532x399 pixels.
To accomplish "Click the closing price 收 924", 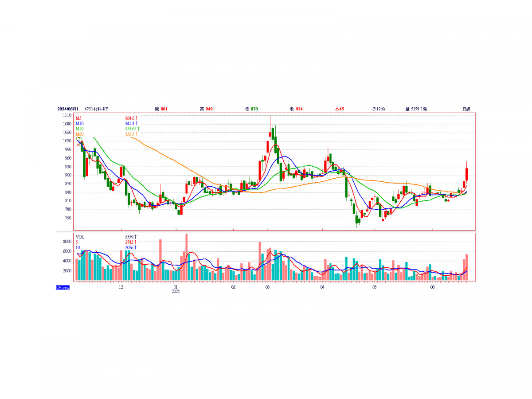I will (x=297, y=109).
